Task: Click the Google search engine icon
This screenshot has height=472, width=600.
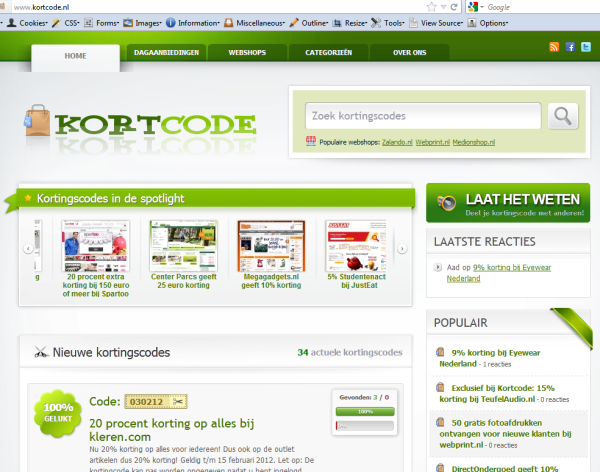Action: (473, 7)
